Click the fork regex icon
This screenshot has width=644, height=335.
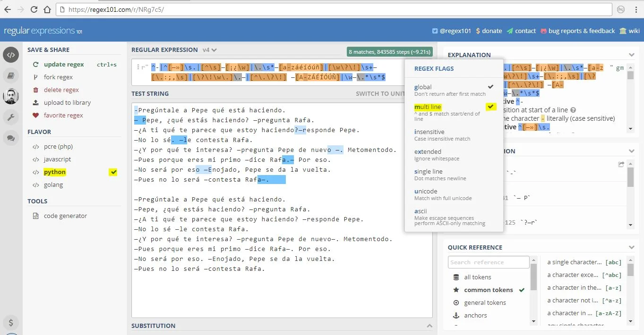(x=35, y=77)
